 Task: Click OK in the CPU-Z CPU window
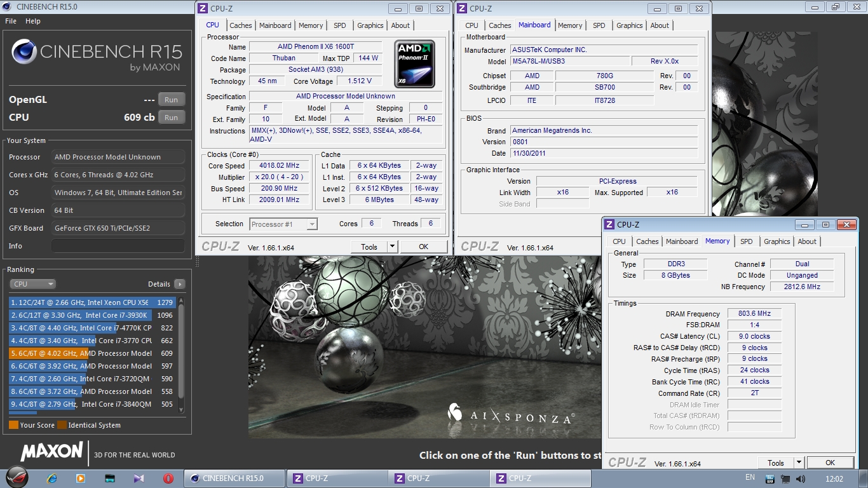coord(424,247)
